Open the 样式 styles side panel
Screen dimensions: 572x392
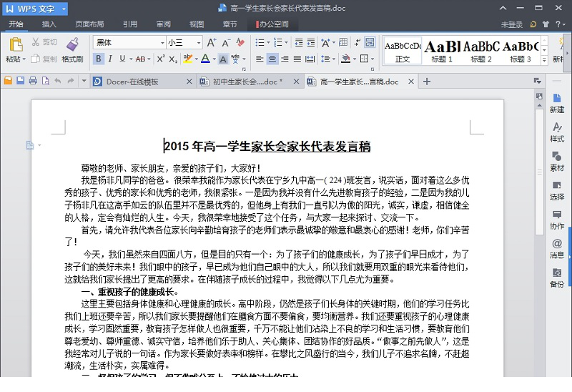tap(557, 132)
